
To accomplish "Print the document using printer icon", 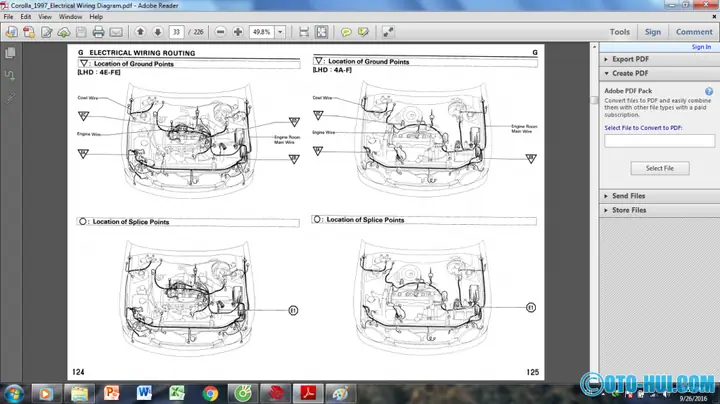I will click(x=98, y=32).
